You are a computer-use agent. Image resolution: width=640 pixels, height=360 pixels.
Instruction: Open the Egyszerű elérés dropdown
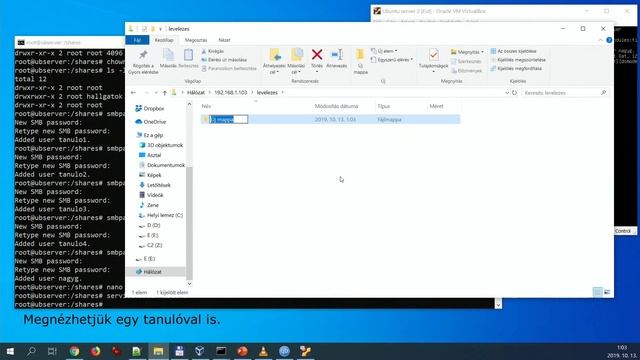click(x=392, y=60)
